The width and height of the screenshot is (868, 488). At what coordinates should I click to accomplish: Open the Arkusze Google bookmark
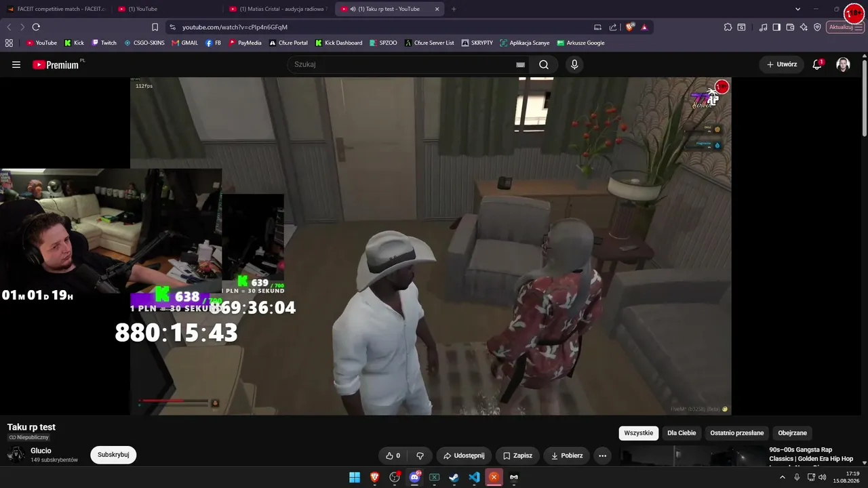tap(580, 43)
